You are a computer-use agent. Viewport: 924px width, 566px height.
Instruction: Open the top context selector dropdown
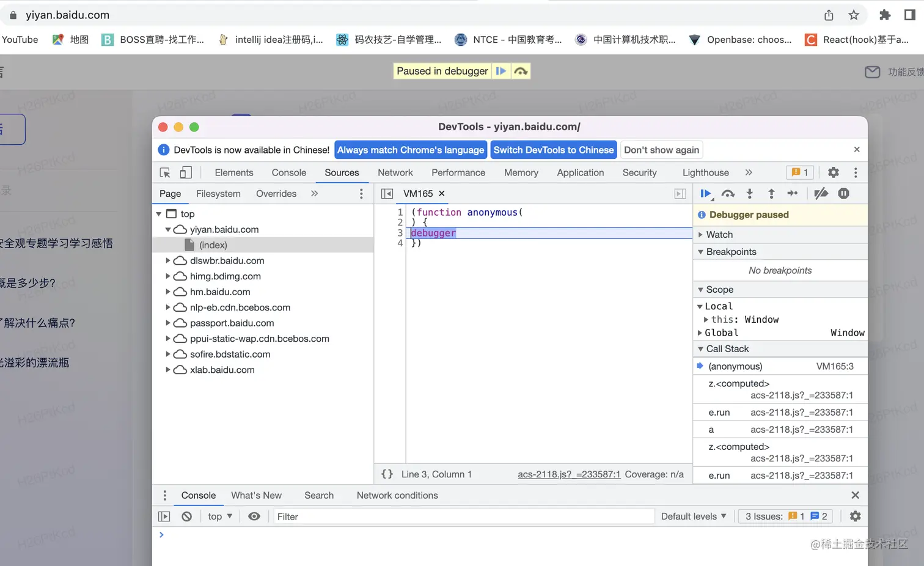coord(220,516)
